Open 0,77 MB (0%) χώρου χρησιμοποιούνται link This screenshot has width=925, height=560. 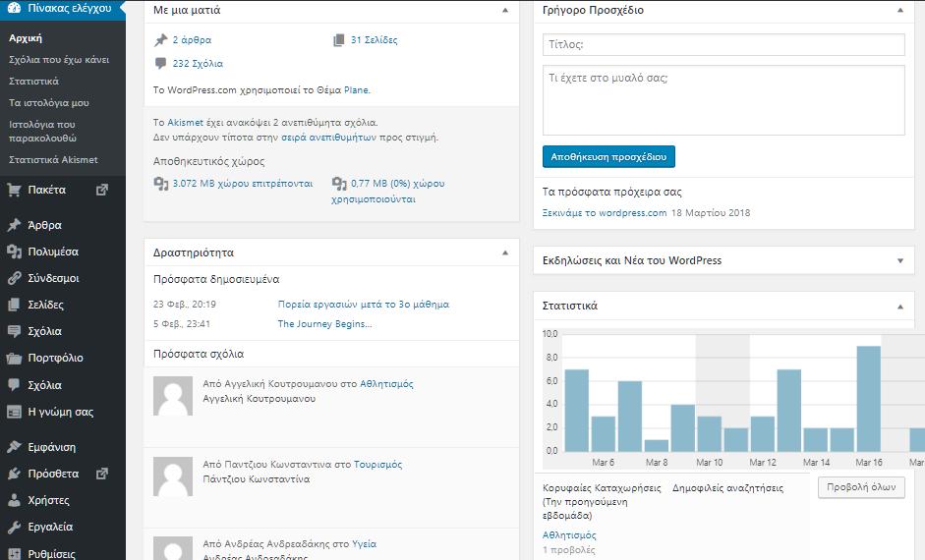(x=388, y=191)
